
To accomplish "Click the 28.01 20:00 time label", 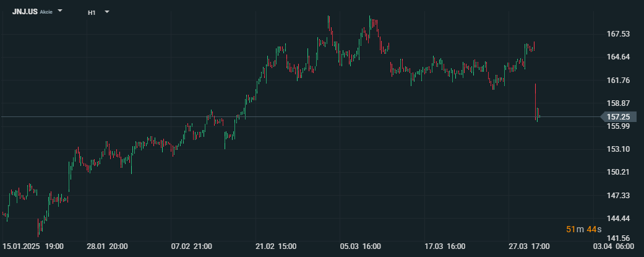I will coord(107,246).
